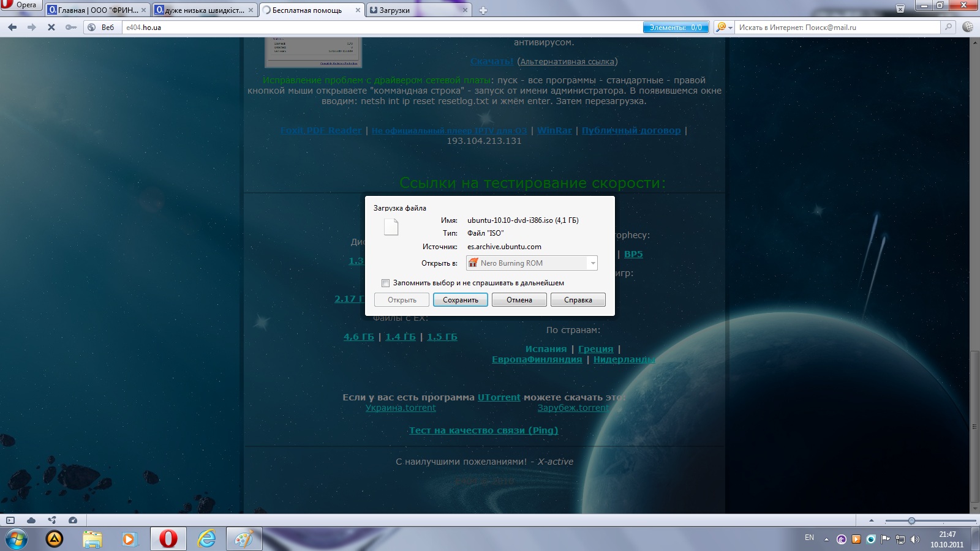Screen dimensions: 980x551
Task: Show hidden tray icons arrow
Action: pyautogui.click(x=826, y=539)
